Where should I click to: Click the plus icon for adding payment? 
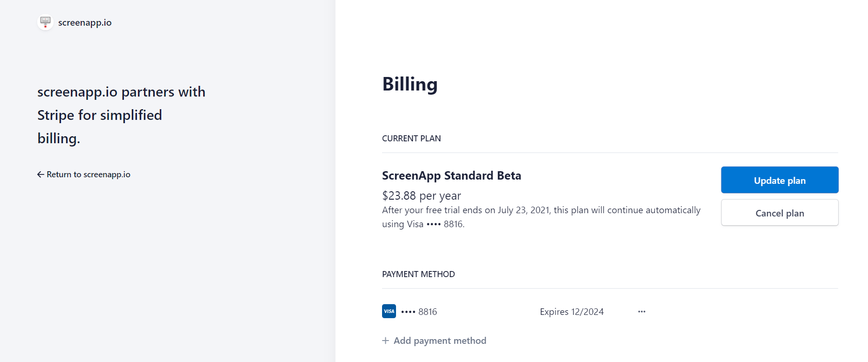[x=385, y=341]
